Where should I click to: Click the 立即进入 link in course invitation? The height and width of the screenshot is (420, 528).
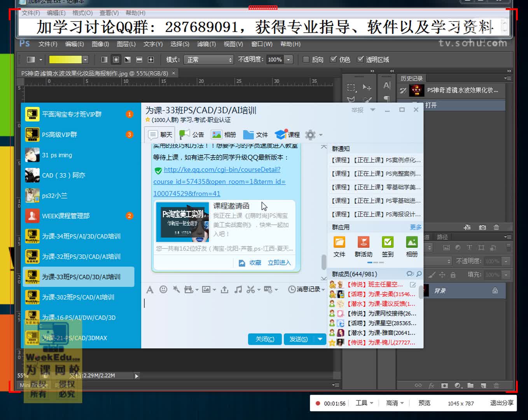click(279, 263)
